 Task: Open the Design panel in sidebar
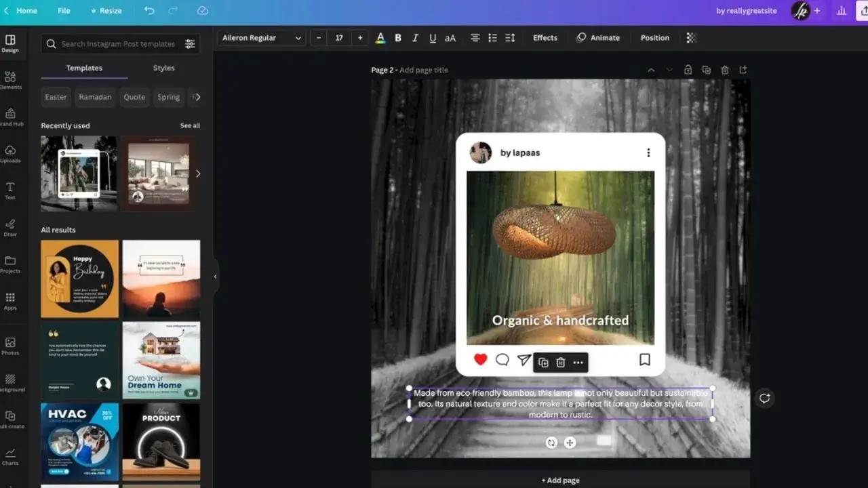10,43
